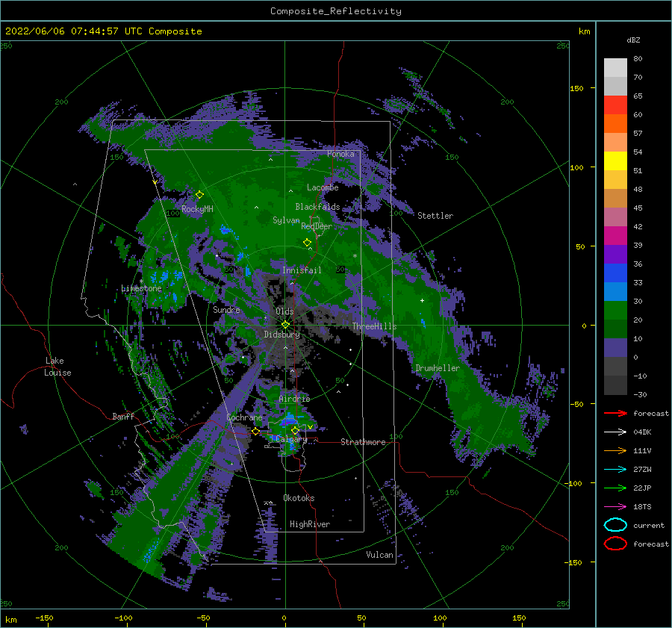Click the Sundre town label
This screenshot has width=672, height=628.
click(226, 310)
